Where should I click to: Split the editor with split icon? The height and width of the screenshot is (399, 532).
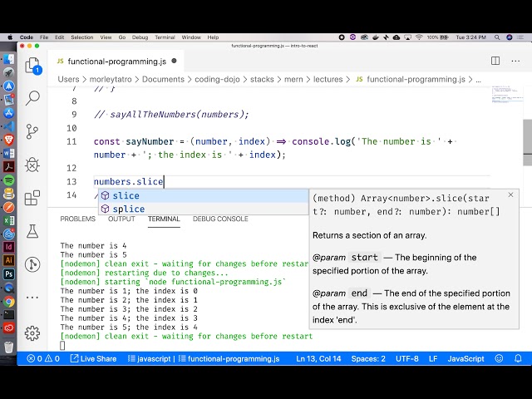tap(495, 61)
